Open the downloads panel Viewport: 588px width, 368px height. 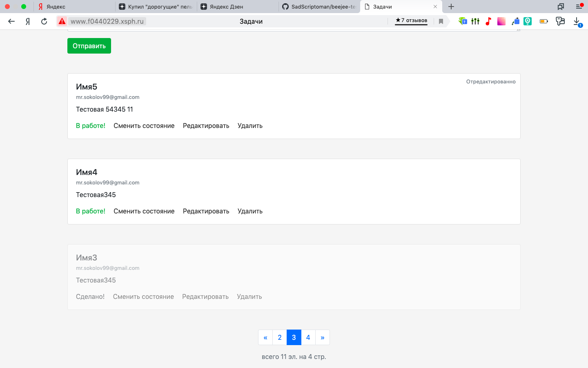click(577, 21)
